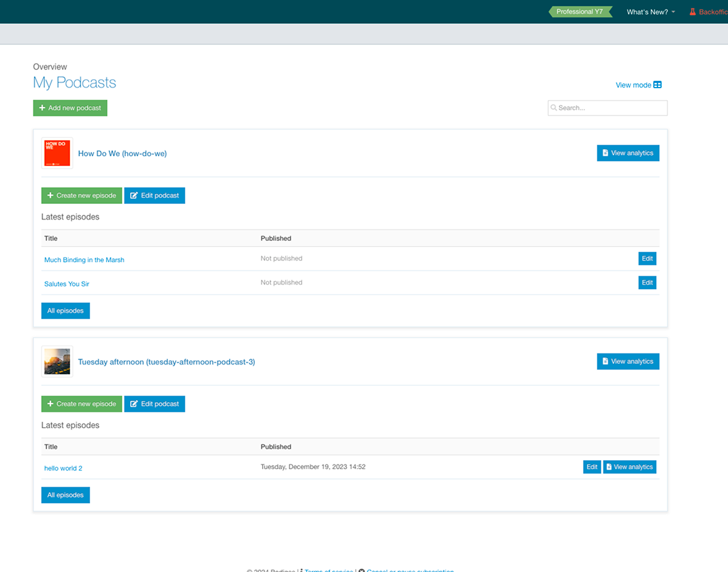
Task: Click the View mode grid icon
Action: [x=657, y=85]
